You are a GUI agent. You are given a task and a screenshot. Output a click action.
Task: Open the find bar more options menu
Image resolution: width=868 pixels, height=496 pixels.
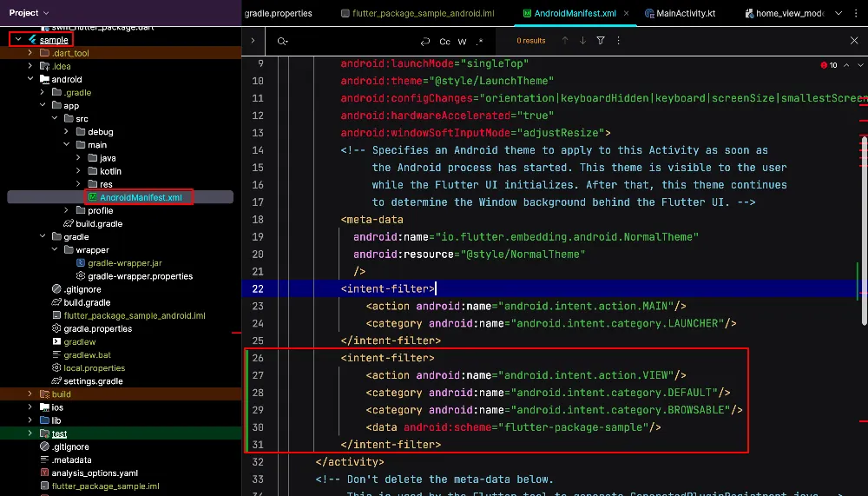[x=620, y=41]
